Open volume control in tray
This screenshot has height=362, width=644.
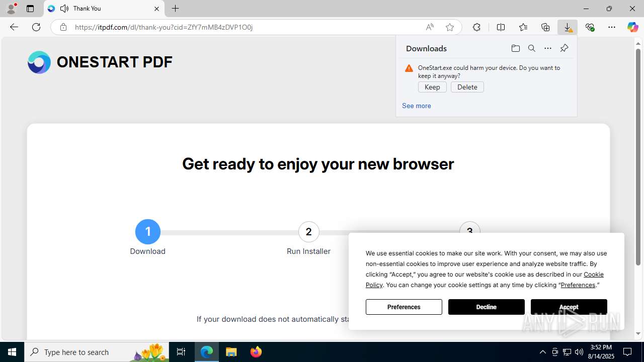click(579, 352)
